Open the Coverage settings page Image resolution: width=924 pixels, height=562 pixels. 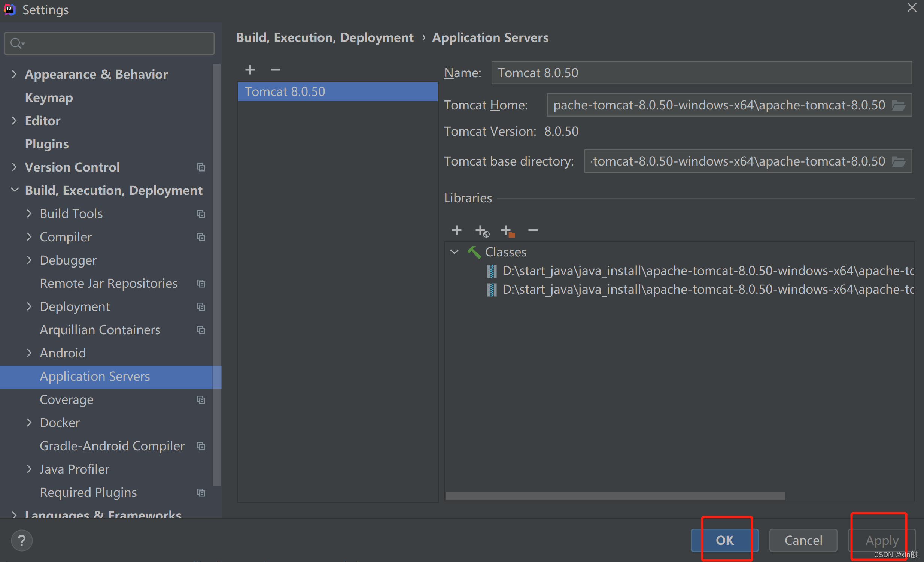(x=66, y=400)
